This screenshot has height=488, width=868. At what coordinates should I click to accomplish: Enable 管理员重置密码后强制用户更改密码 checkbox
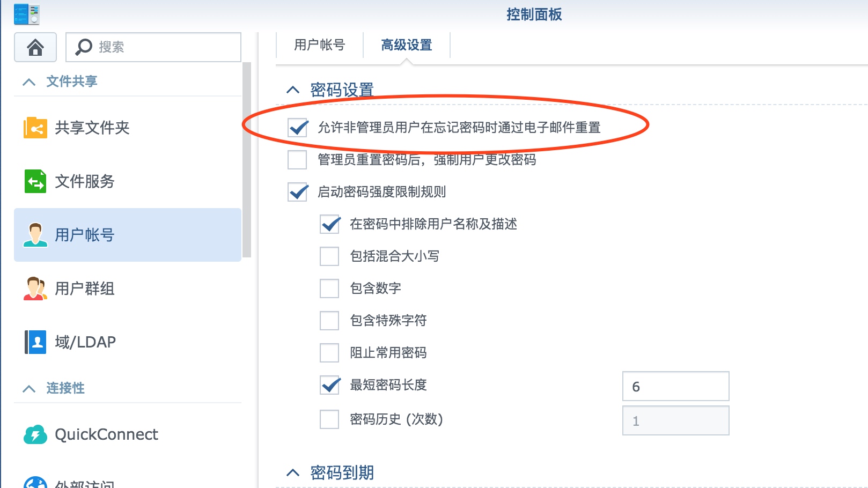coord(297,160)
